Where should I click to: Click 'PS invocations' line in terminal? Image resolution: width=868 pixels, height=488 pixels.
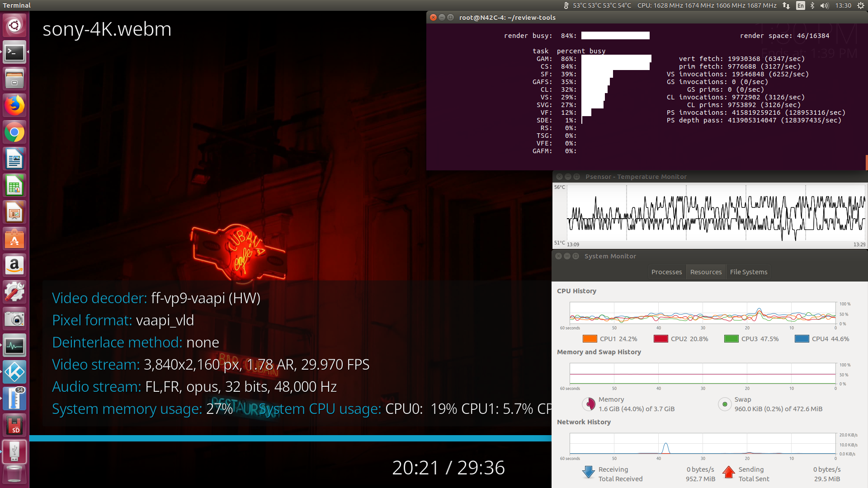tap(756, 113)
